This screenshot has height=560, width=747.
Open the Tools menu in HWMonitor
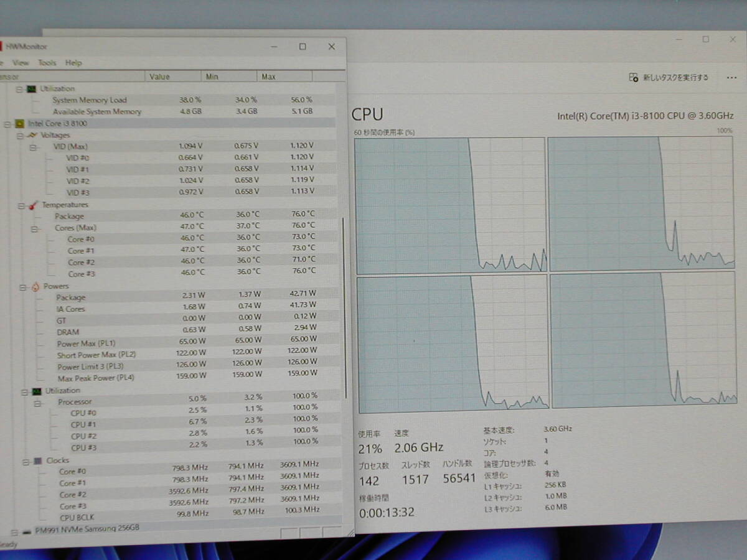[x=47, y=63]
